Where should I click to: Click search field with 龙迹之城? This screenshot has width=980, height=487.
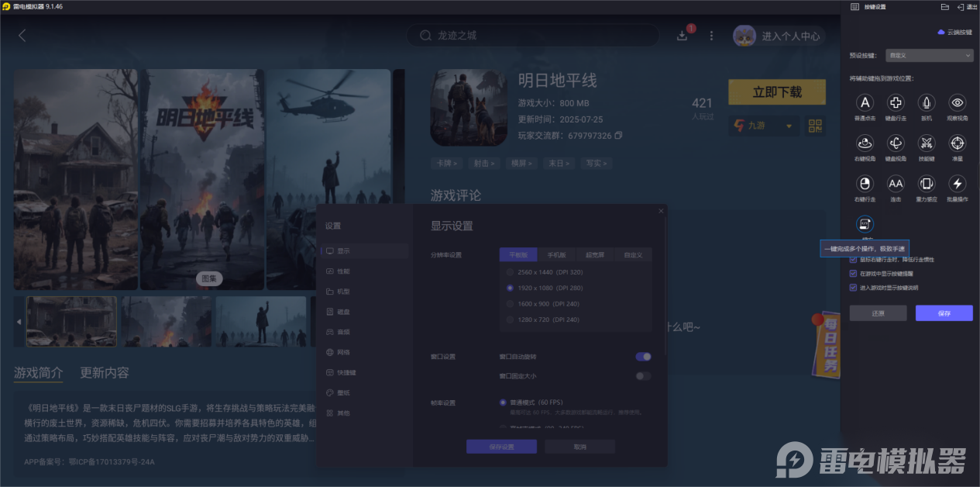pyautogui.click(x=533, y=36)
